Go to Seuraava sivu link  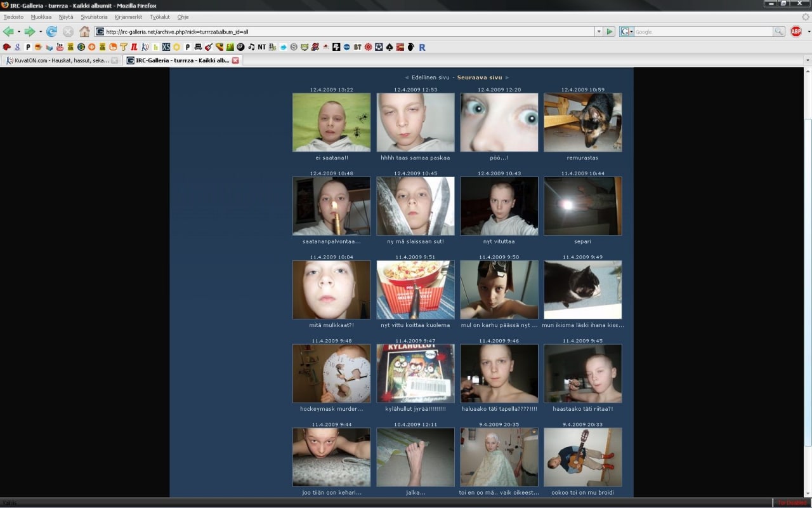pyautogui.click(x=480, y=77)
